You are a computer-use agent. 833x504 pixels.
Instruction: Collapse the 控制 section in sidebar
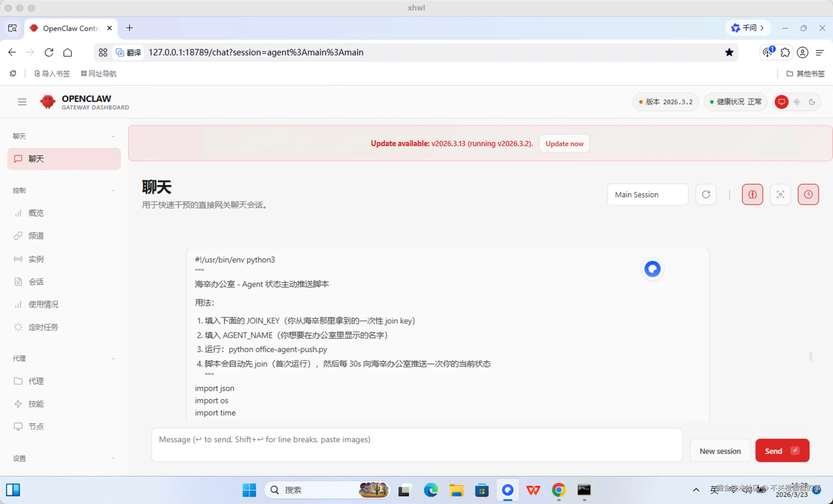click(114, 190)
